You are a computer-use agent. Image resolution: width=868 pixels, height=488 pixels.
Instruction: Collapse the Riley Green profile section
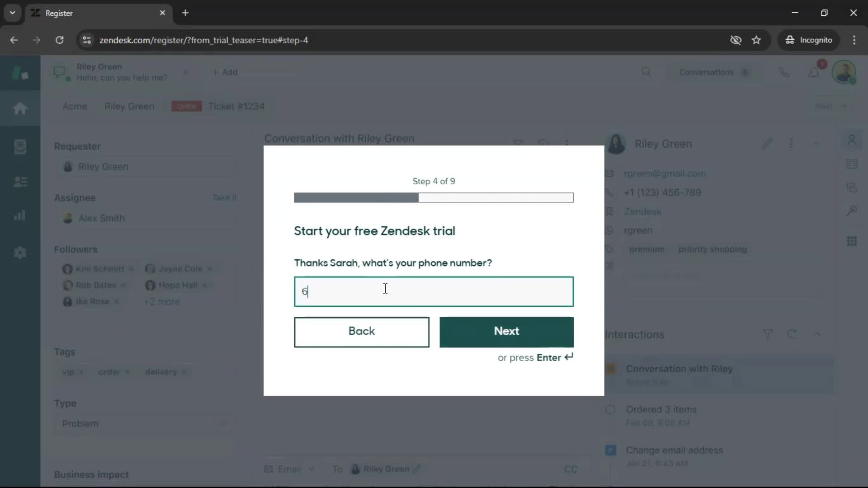click(816, 144)
